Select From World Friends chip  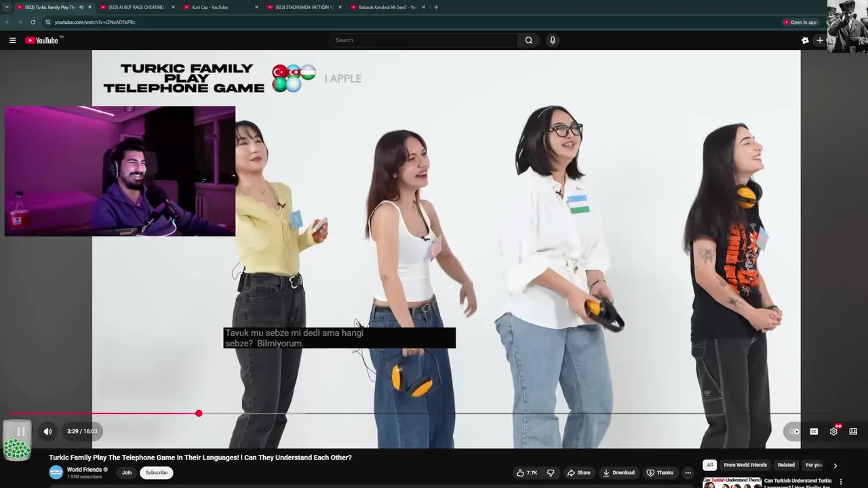(x=745, y=465)
